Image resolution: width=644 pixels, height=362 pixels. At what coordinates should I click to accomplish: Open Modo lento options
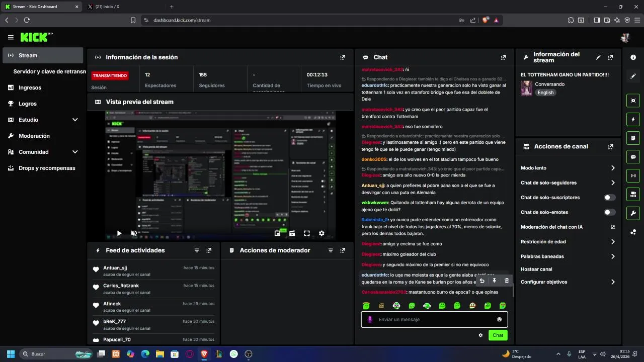coord(568,168)
